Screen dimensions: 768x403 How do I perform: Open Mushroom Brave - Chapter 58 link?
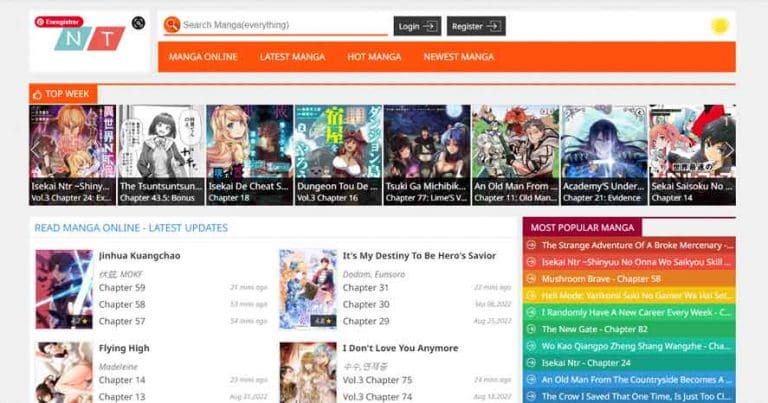coord(601,279)
